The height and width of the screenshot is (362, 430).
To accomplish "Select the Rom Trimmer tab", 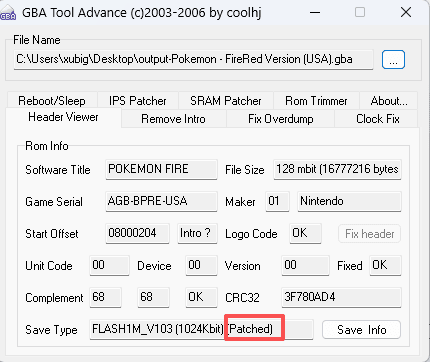I will 316,100.
